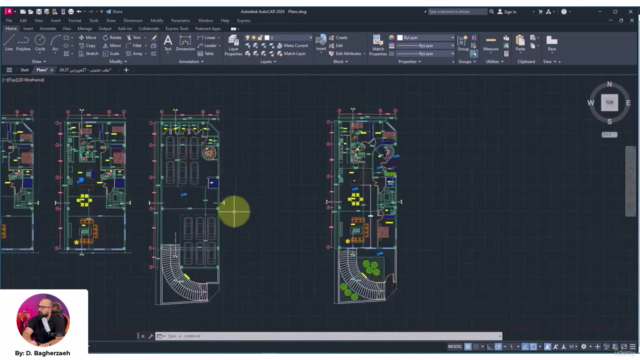This screenshot has height=360, width=640.
Task: Click the Plot printer icon in quick access
Action: (x=71, y=11)
